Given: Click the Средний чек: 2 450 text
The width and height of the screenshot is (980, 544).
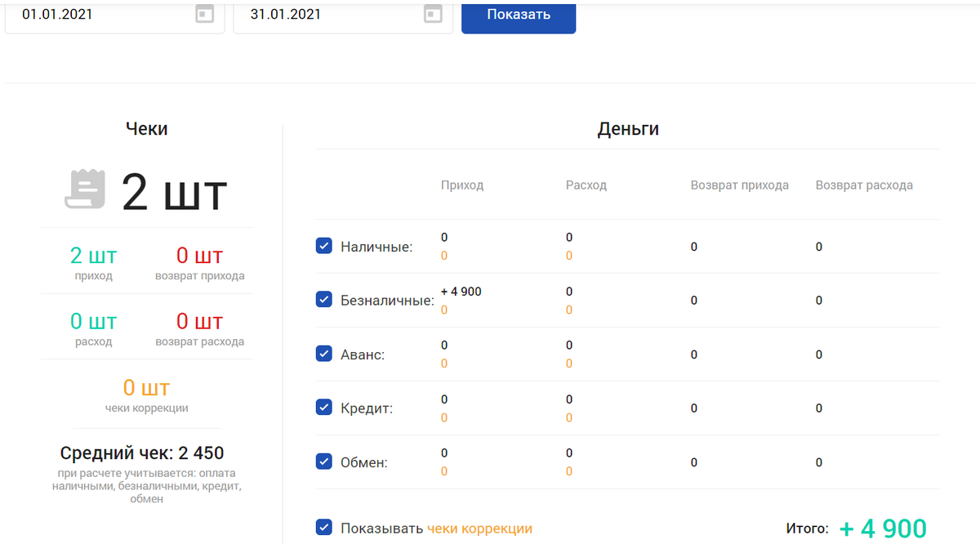Looking at the screenshot, I should pos(142,453).
